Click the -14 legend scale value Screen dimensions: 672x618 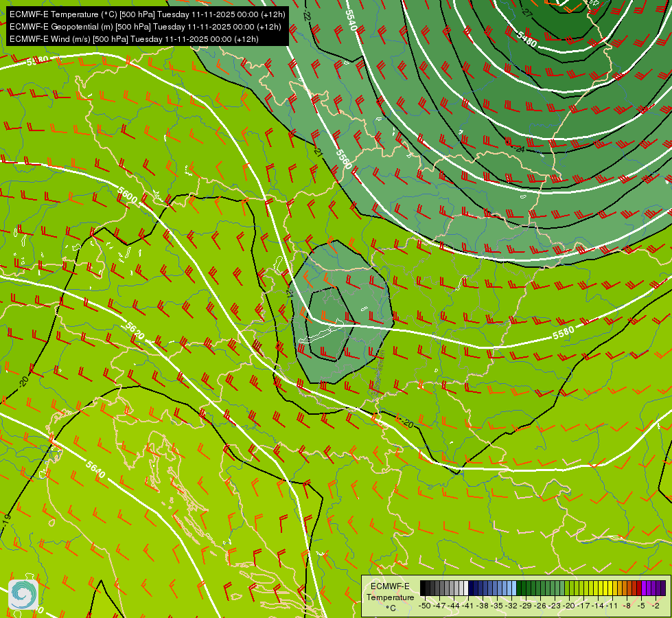pos(598,606)
